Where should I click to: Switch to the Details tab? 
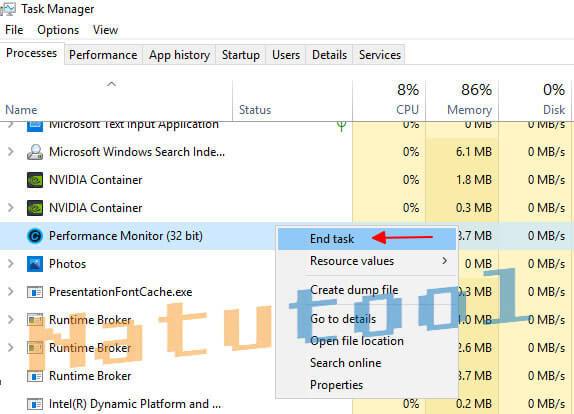tap(329, 55)
